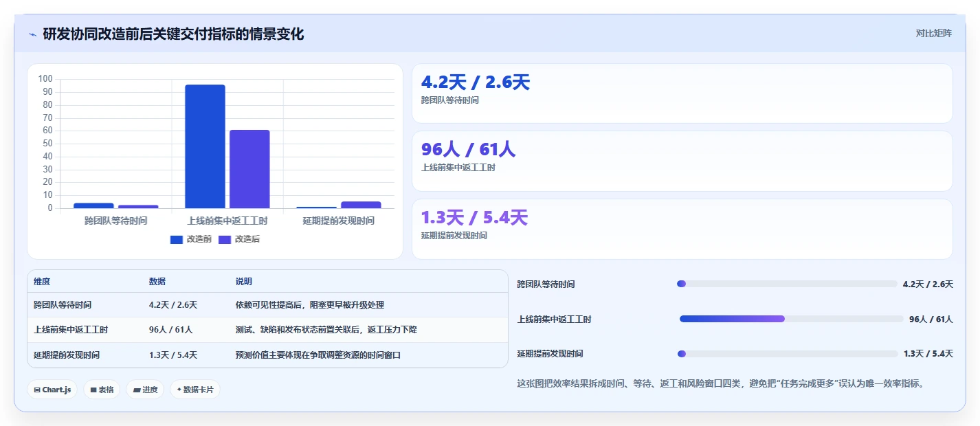Click the progress value 1.3天 / 5.4天
The height and width of the screenshot is (426, 980).
pos(928,354)
